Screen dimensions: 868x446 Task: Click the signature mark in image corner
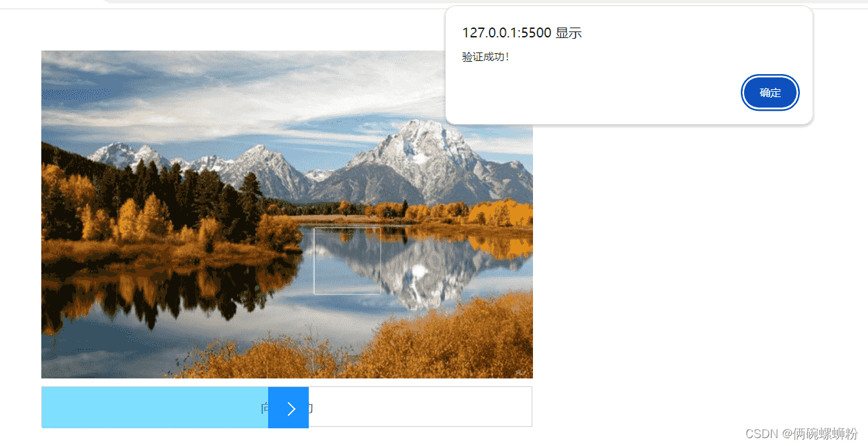pos(521,373)
